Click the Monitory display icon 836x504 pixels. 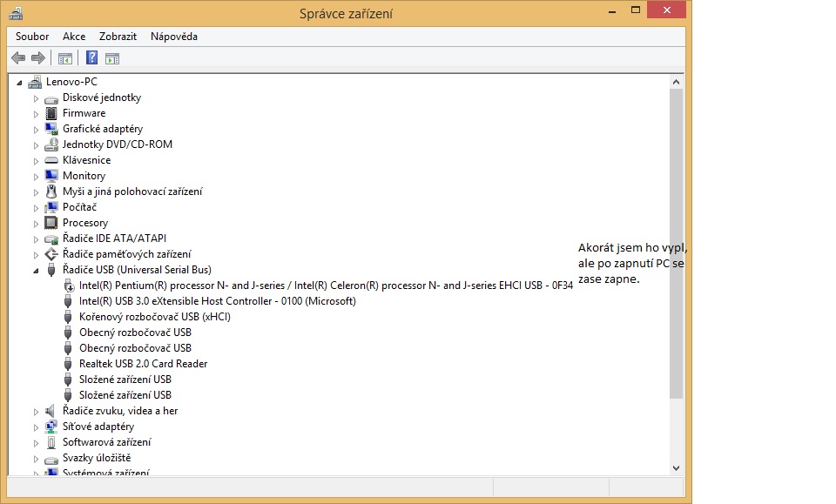[51, 175]
